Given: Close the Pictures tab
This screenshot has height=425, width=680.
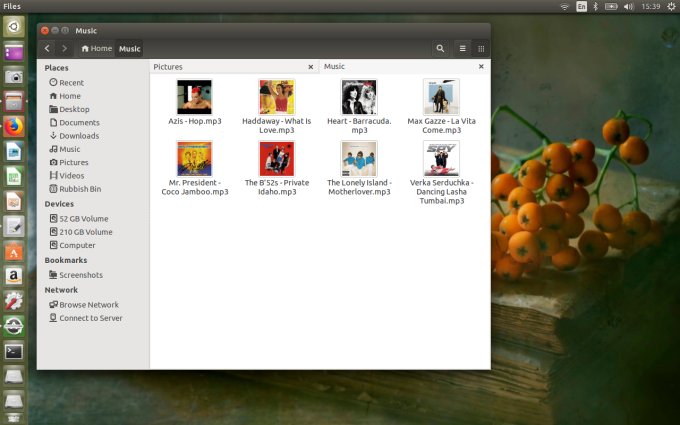Looking at the screenshot, I should pos(311,67).
